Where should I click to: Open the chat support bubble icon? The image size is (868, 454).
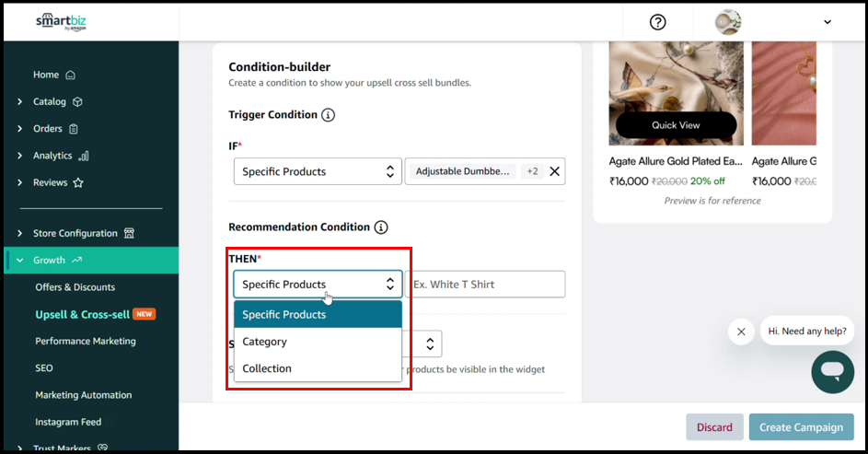(x=832, y=371)
